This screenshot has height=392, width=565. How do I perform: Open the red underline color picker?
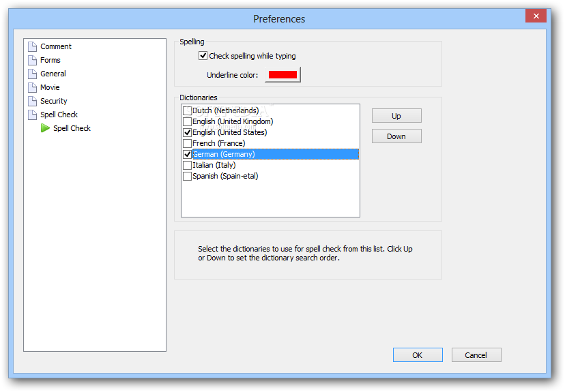(282, 74)
